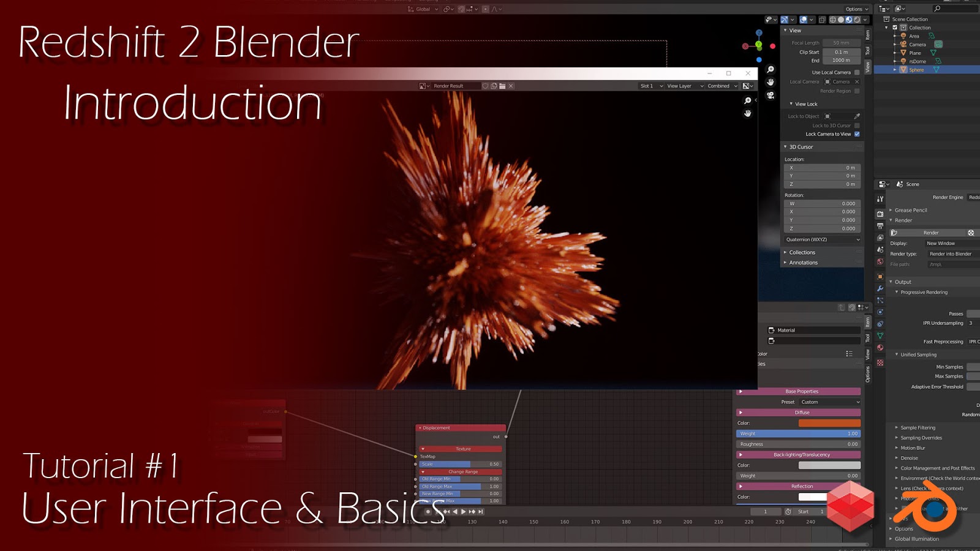
Task: Click the render animation reel icon
Action: coord(971,233)
